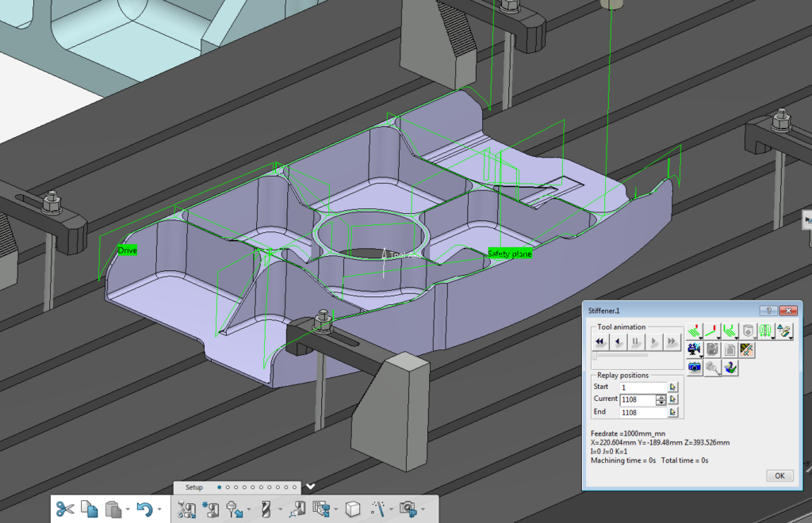This screenshot has width=812, height=523.
Task: Click the up stepper arrow on the Current position field
Action: coord(661,395)
